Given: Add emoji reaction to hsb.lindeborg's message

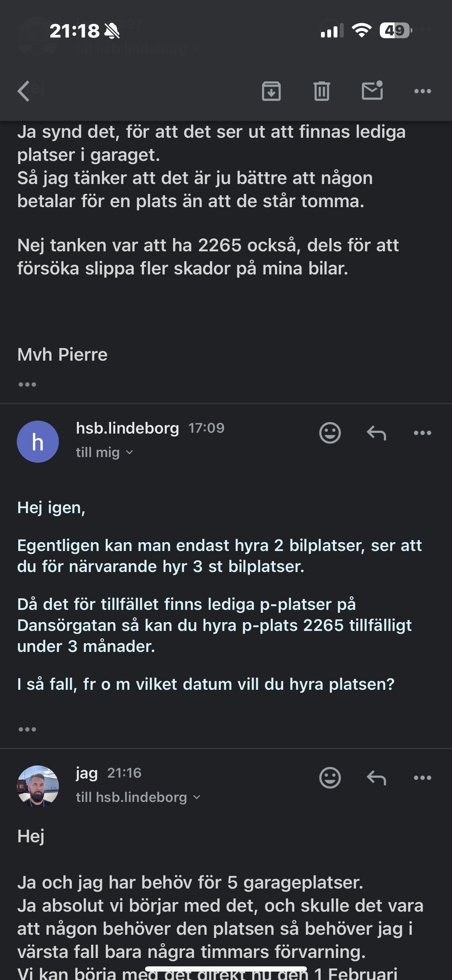Looking at the screenshot, I should 330,433.
